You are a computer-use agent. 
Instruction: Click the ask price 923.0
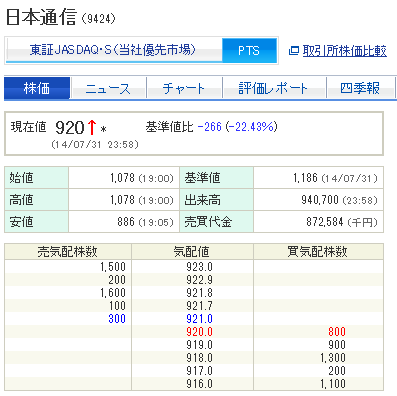pyautogui.click(x=199, y=267)
